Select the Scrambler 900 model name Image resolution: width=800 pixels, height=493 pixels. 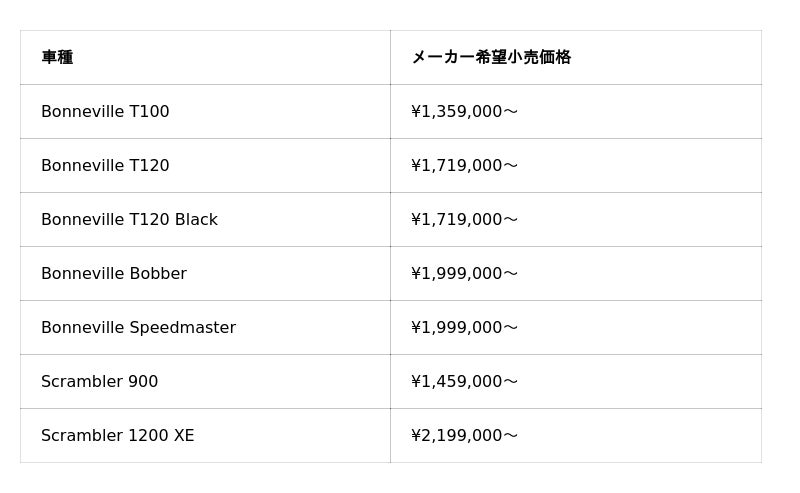[99, 382]
